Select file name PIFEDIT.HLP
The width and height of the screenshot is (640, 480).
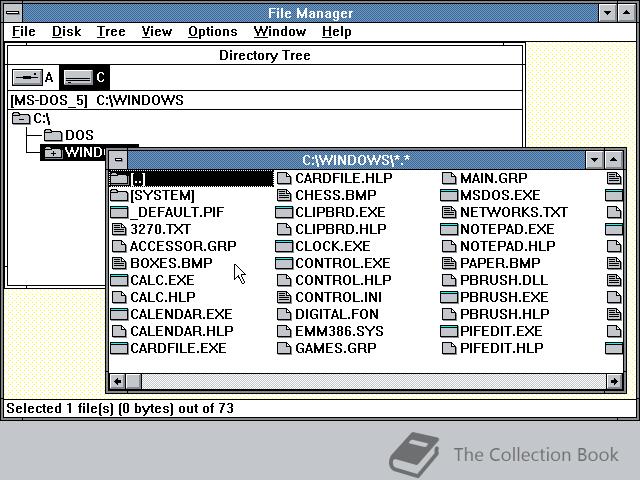coord(502,348)
